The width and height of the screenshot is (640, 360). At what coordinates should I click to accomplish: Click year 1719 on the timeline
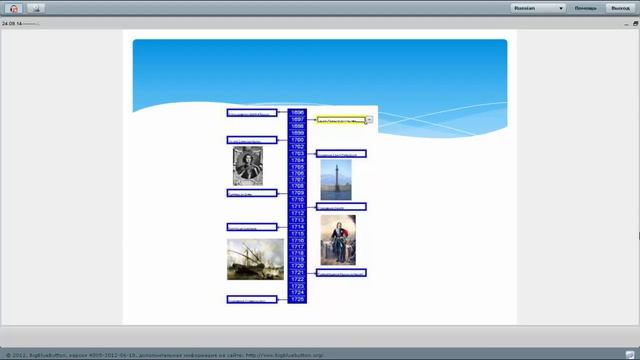point(298,260)
